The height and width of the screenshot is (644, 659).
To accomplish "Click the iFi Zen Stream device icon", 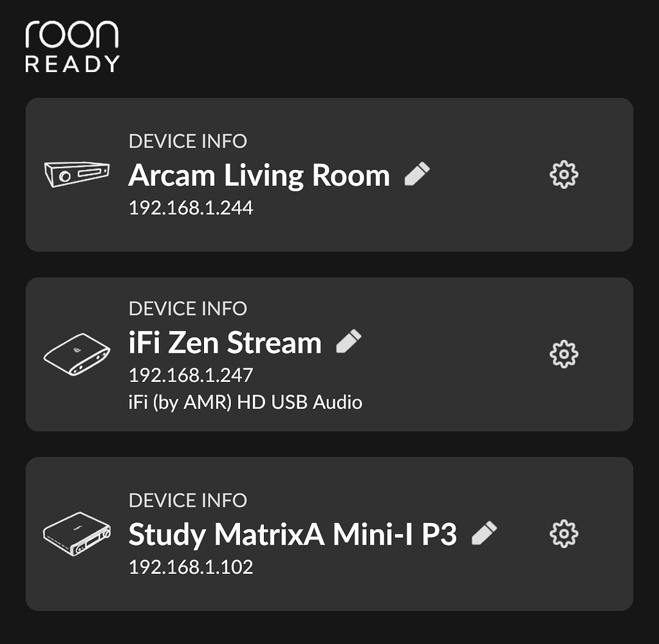I will (76, 353).
